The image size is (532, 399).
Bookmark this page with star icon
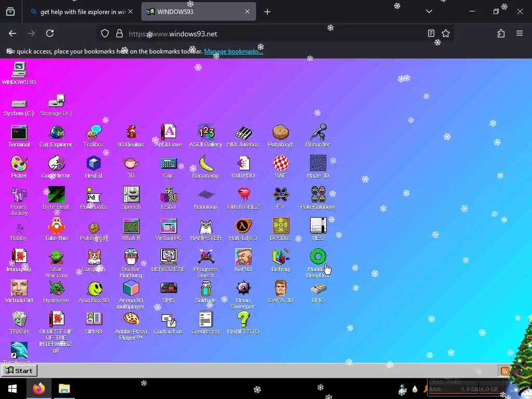(445, 33)
